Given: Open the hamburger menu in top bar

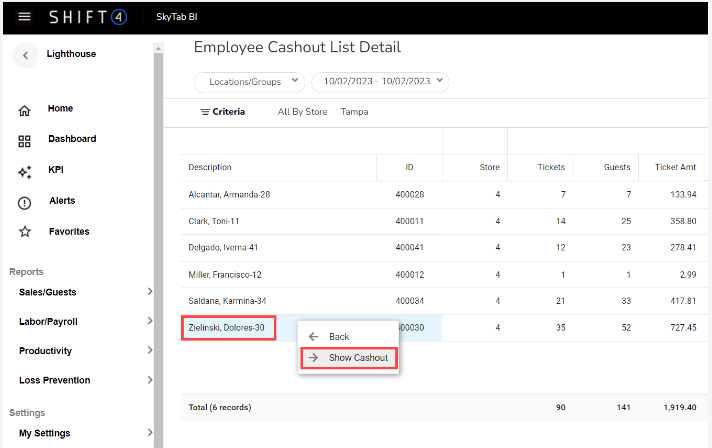Looking at the screenshot, I should point(25,17).
